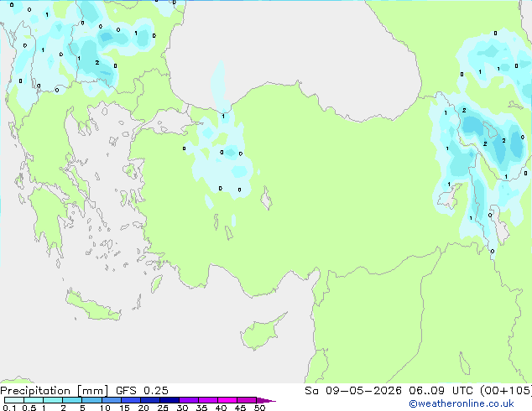Click the island of Cyprus on map
Screen dimensions: 532x411
point(261,331)
